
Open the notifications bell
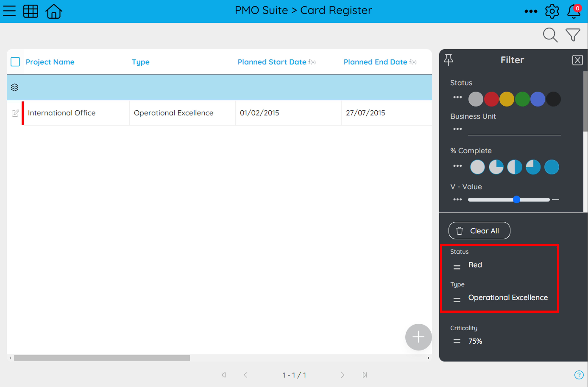click(x=573, y=11)
